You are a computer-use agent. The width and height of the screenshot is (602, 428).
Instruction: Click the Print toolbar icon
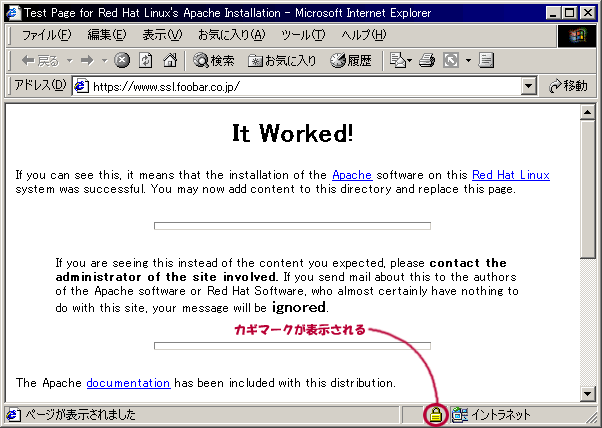pyautogui.click(x=427, y=60)
